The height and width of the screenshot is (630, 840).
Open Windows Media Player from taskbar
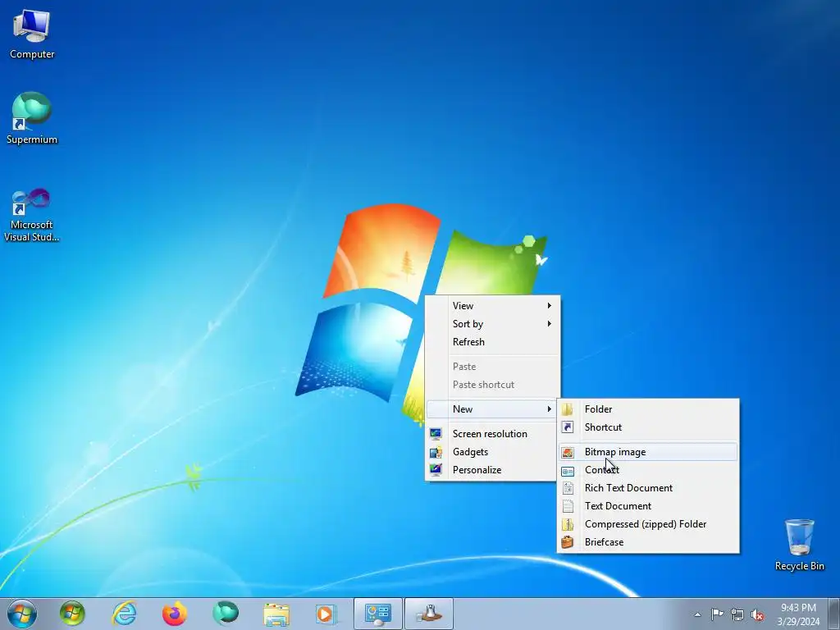pyautogui.click(x=325, y=614)
